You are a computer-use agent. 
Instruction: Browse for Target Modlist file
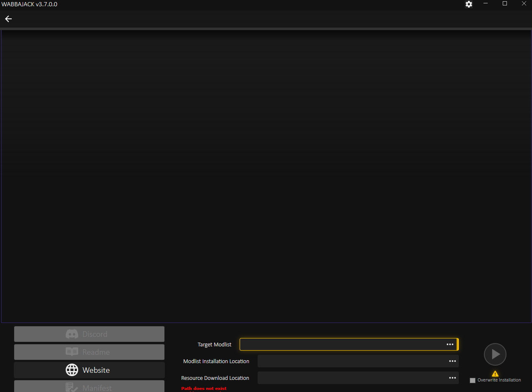[x=450, y=344]
